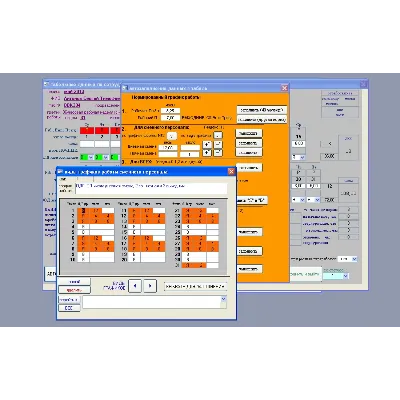
Task: Click the top wide button in orange dialog
Action: click(262, 110)
